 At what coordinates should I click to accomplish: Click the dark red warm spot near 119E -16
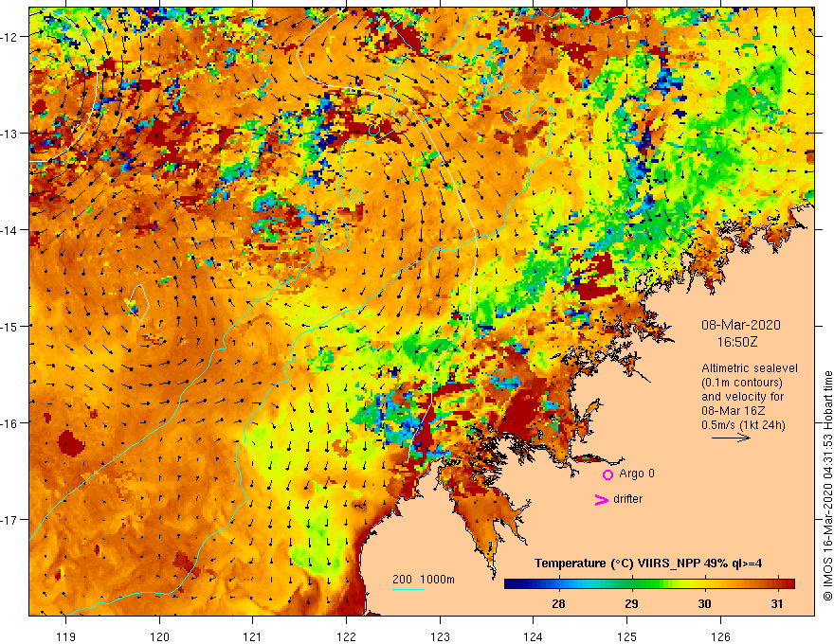(x=71, y=443)
